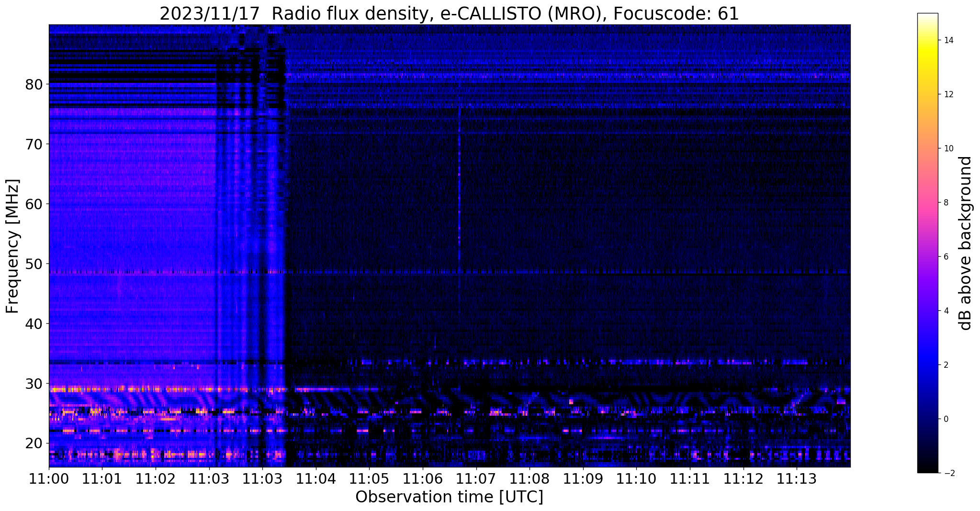Screen dimensions: 980x511
Task: Click the 11:05 time tick label
Action: 369,478
